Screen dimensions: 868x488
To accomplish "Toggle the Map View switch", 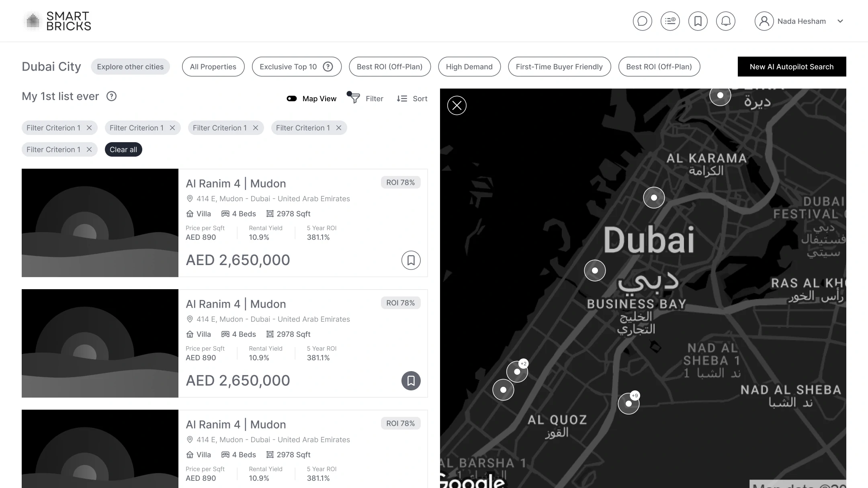I will (x=292, y=99).
